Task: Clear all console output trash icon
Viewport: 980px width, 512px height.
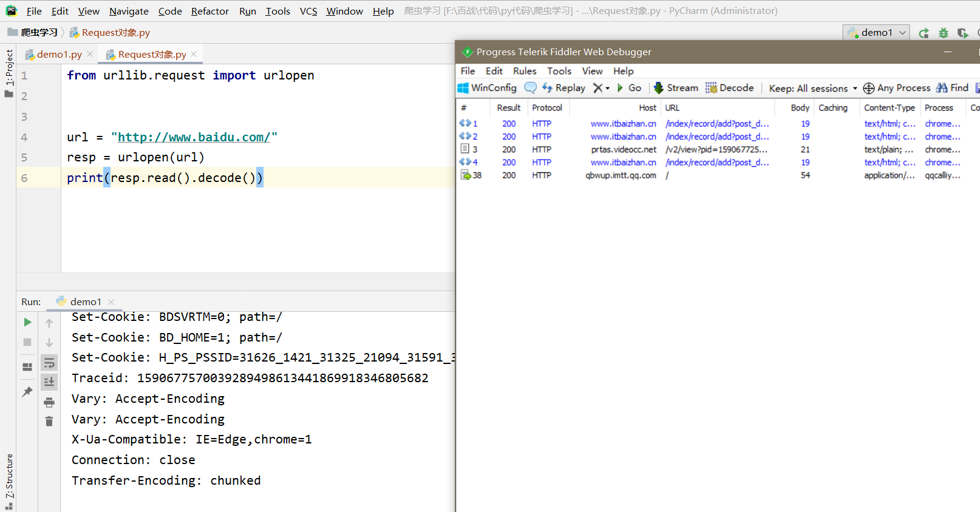Action: [x=49, y=421]
